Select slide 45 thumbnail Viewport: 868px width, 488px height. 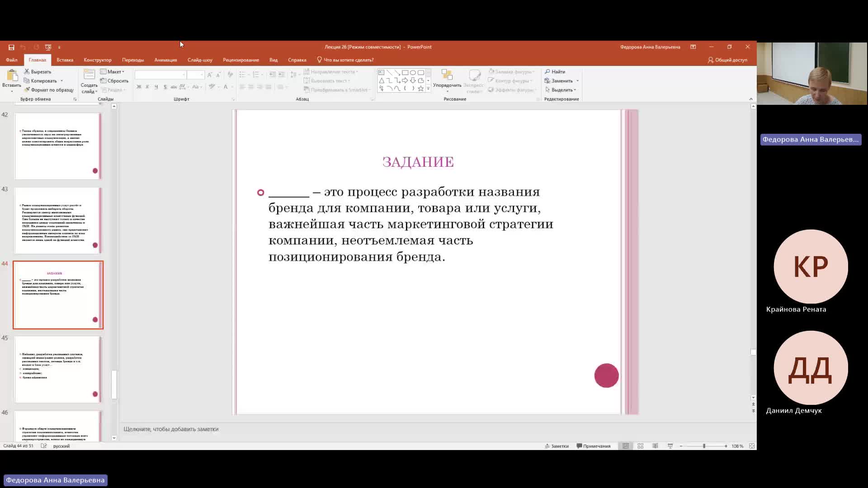coord(58,369)
